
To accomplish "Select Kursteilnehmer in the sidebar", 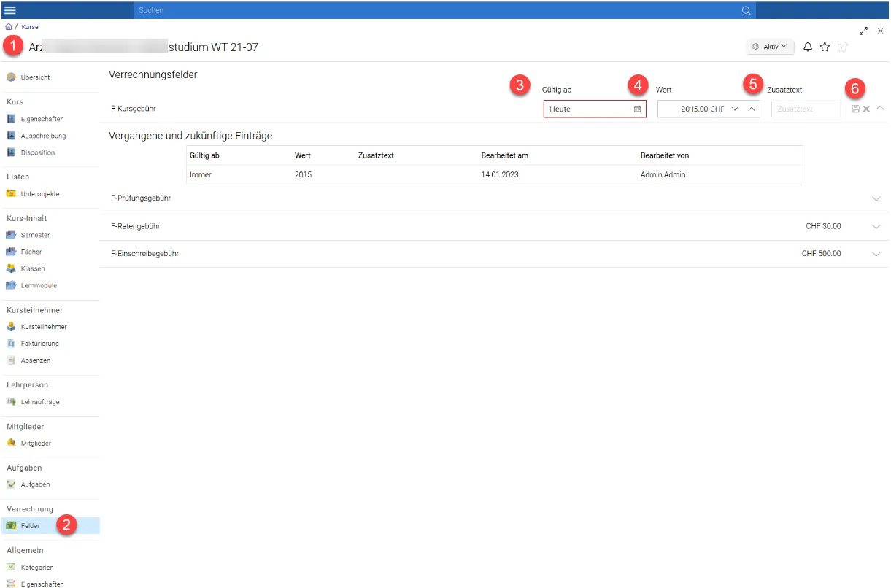I will point(44,327).
